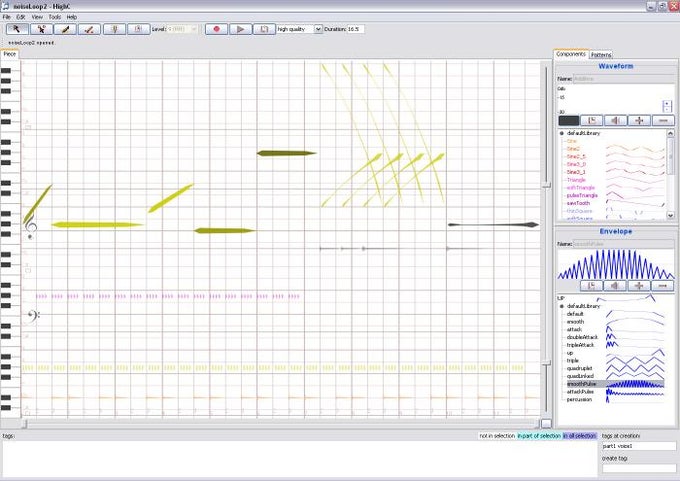
Task: Select the pencil draw tool
Action: point(65,29)
